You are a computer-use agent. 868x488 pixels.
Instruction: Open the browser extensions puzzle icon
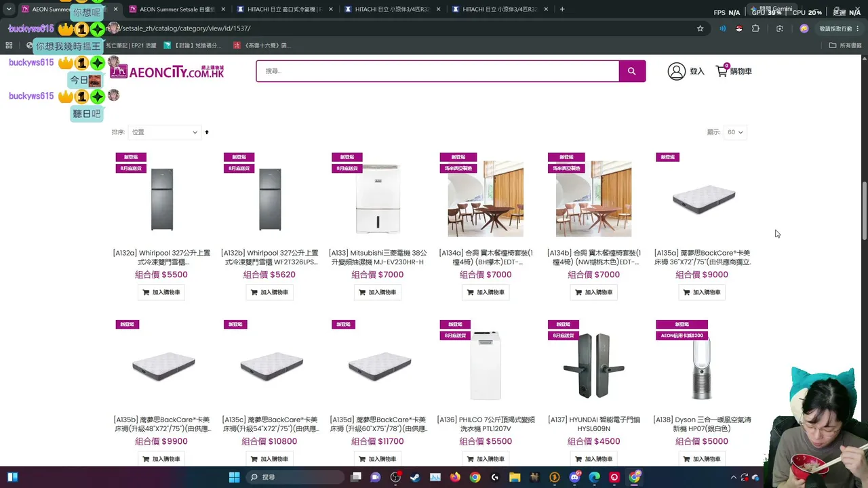click(755, 28)
